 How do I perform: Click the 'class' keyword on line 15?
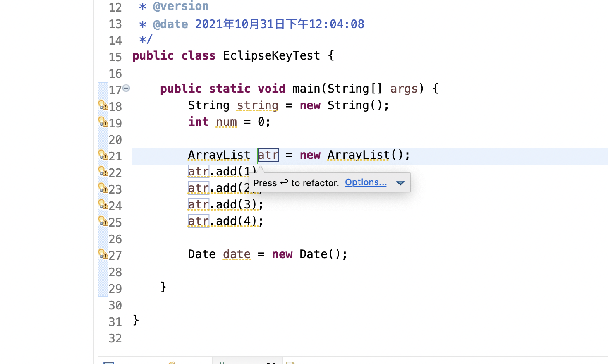coord(199,56)
